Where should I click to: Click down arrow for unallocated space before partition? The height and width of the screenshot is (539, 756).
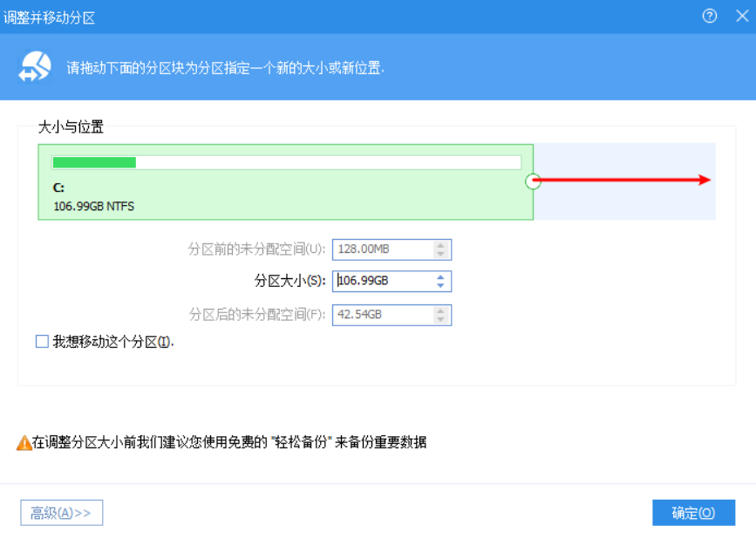click(x=440, y=254)
